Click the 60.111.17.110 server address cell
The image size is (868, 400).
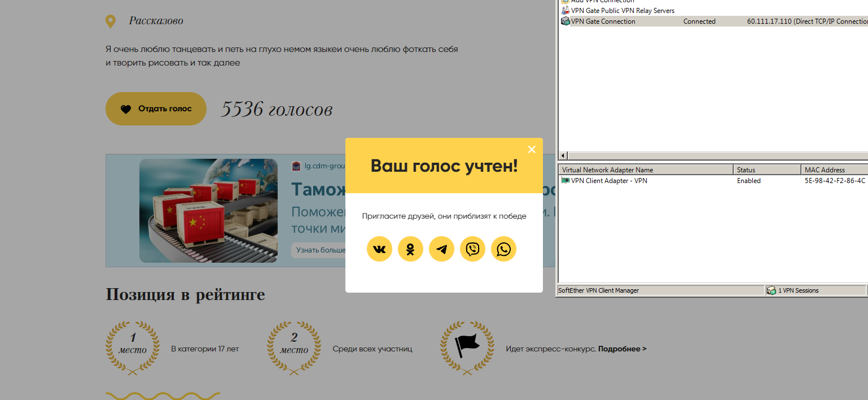pos(807,21)
